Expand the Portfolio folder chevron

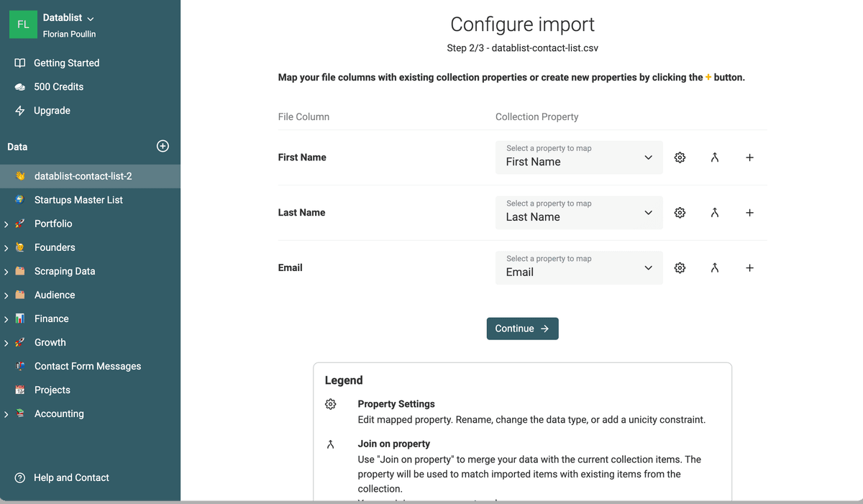click(x=6, y=224)
